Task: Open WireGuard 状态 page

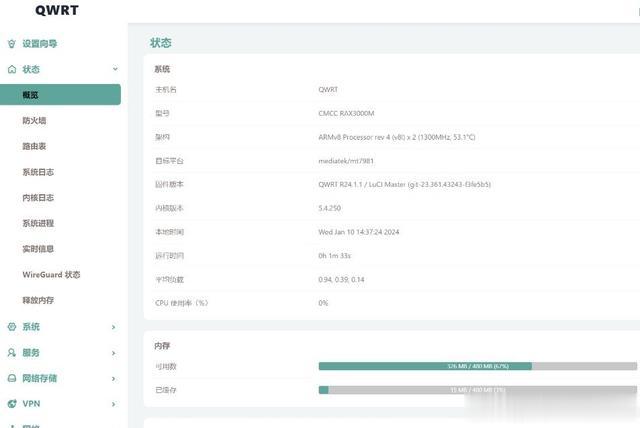Action: pos(51,275)
